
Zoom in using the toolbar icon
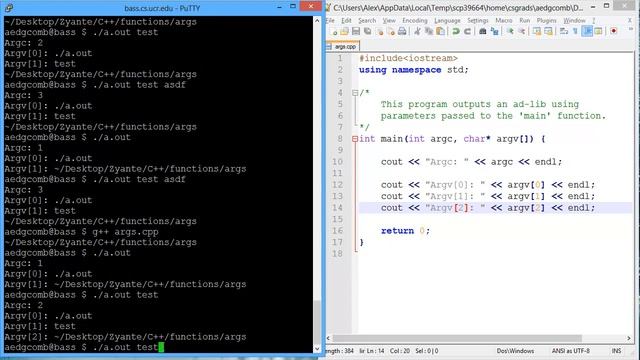point(510,31)
